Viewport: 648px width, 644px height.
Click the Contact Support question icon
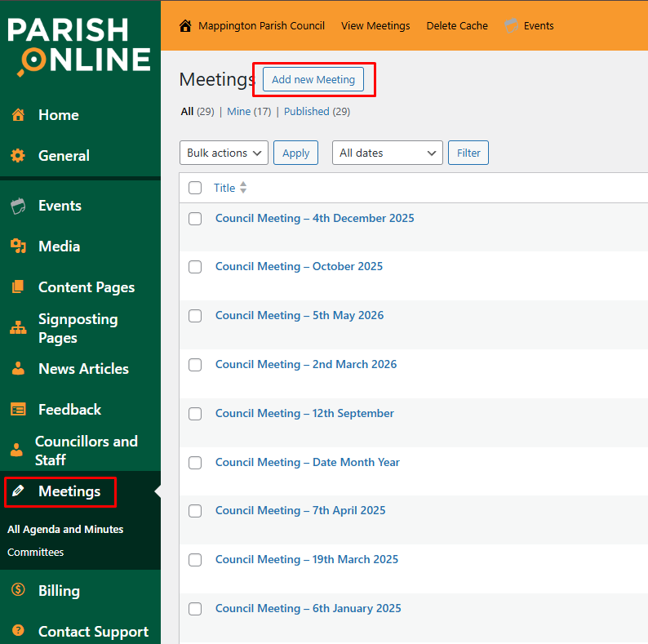(x=18, y=632)
